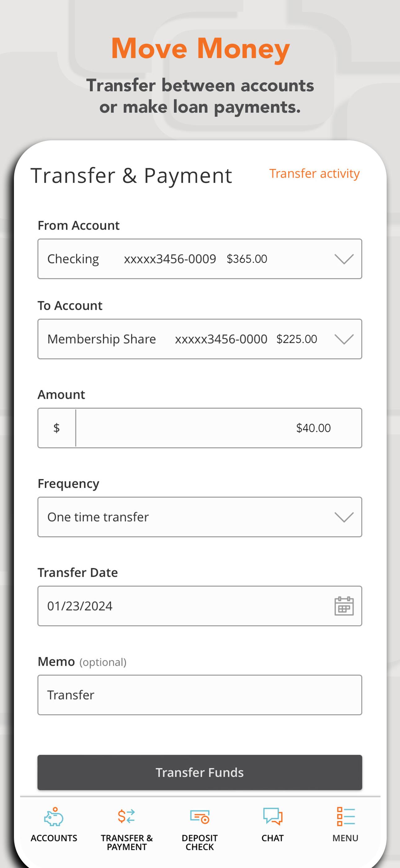Tap the Transfer Funds button

click(200, 772)
